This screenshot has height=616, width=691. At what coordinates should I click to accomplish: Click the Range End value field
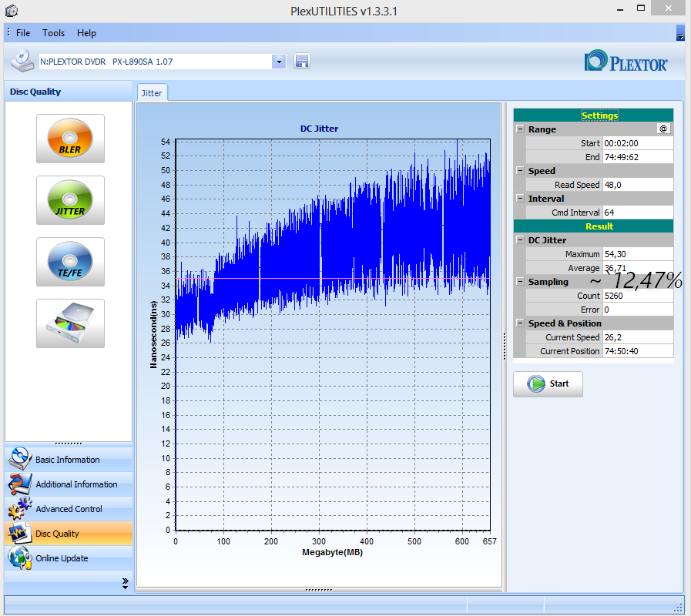638,157
